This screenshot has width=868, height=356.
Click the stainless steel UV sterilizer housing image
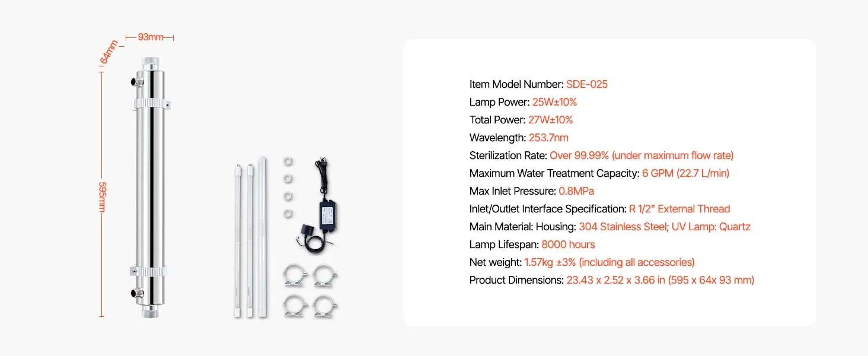point(149,187)
